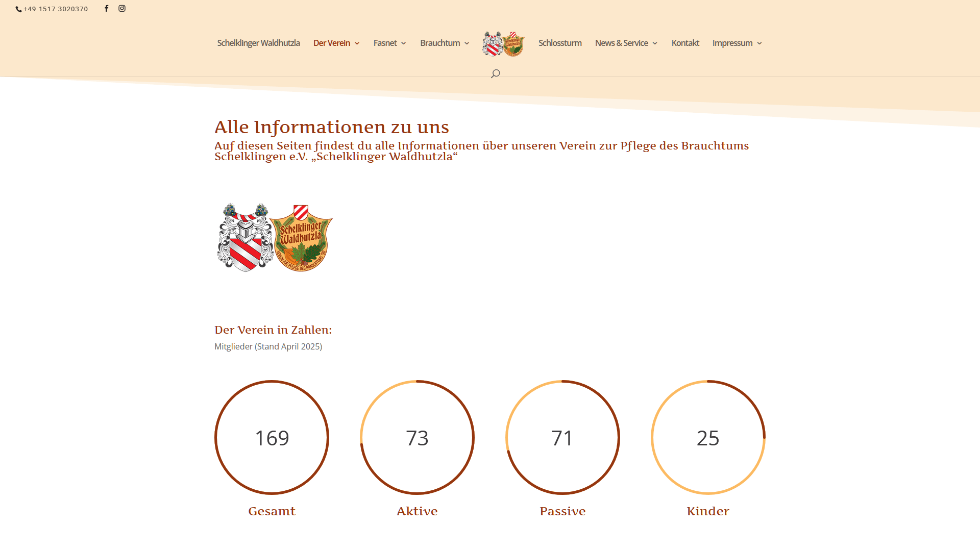Screen dimensions: 980x551
Task: Call the phone number +49 1517 3020370
Action: [56, 9]
